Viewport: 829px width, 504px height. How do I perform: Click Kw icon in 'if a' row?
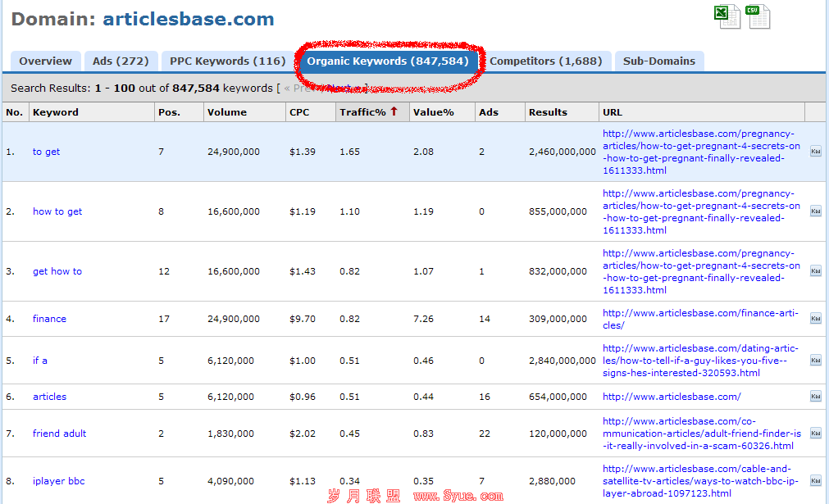pyautogui.click(x=815, y=361)
